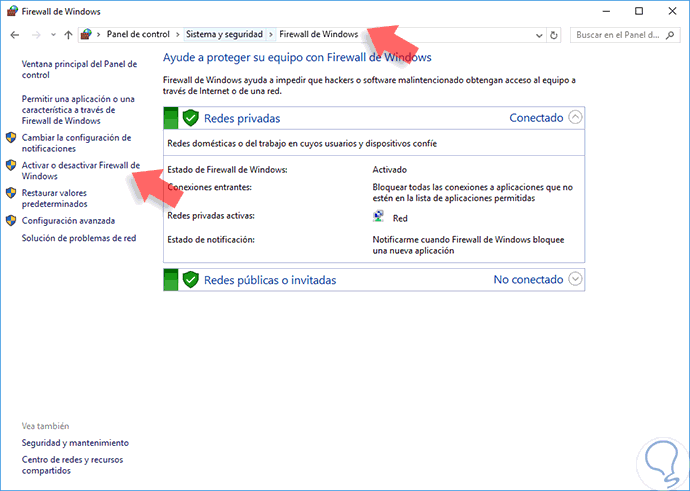Click the network icon beside 'Red'
This screenshot has width=690, height=491.
click(378, 217)
